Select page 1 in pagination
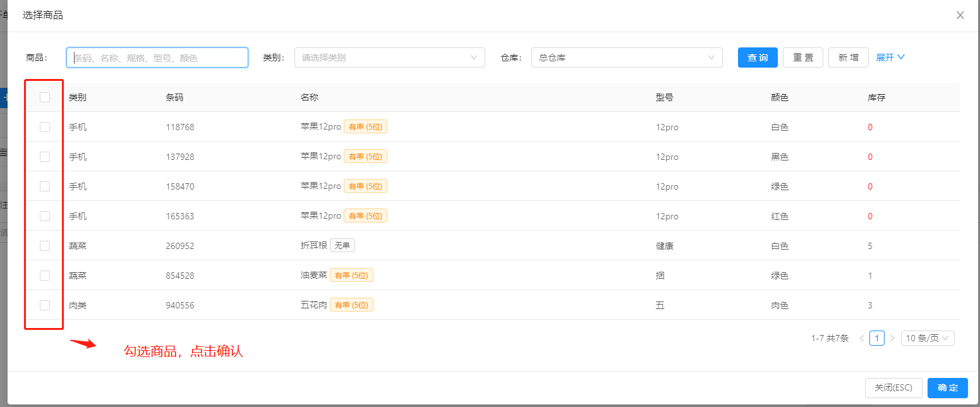Image resolution: width=980 pixels, height=407 pixels. pyautogui.click(x=877, y=338)
